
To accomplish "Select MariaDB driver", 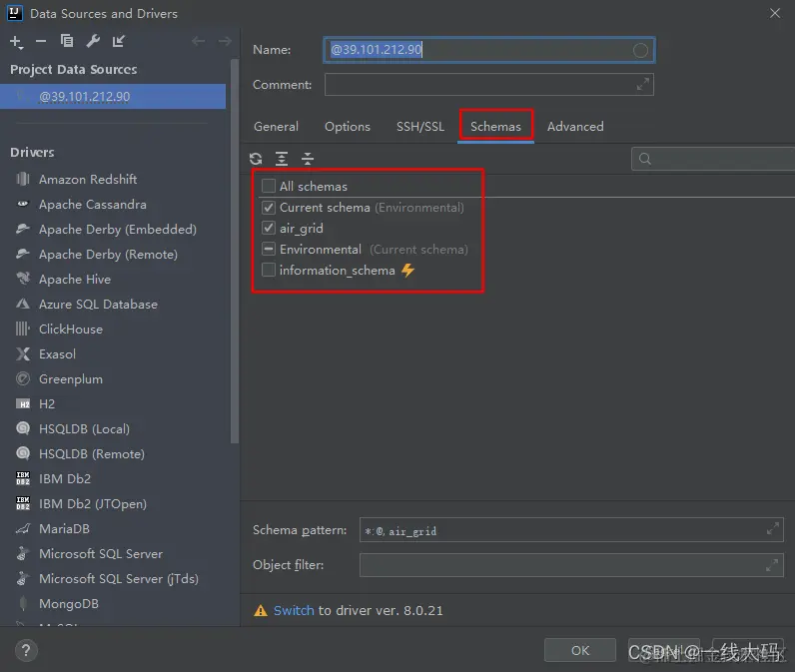I will pos(64,528).
